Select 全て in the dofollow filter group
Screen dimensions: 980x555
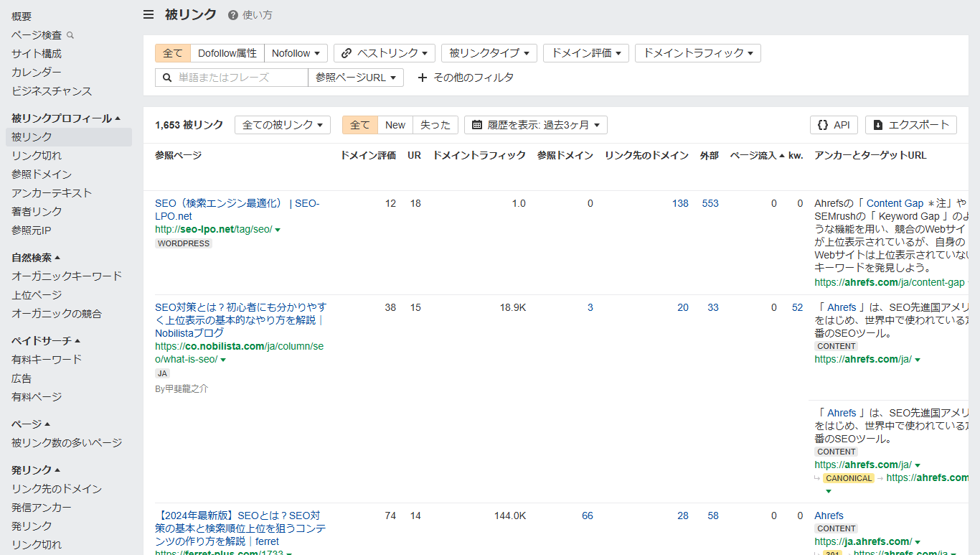pos(172,52)
